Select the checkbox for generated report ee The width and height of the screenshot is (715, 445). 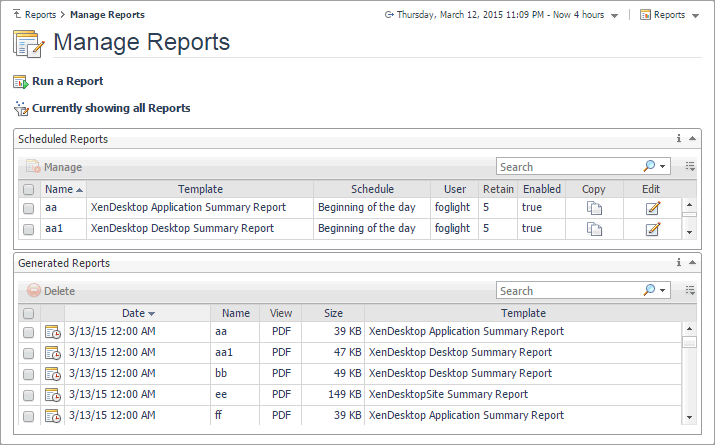click(29, 395)
